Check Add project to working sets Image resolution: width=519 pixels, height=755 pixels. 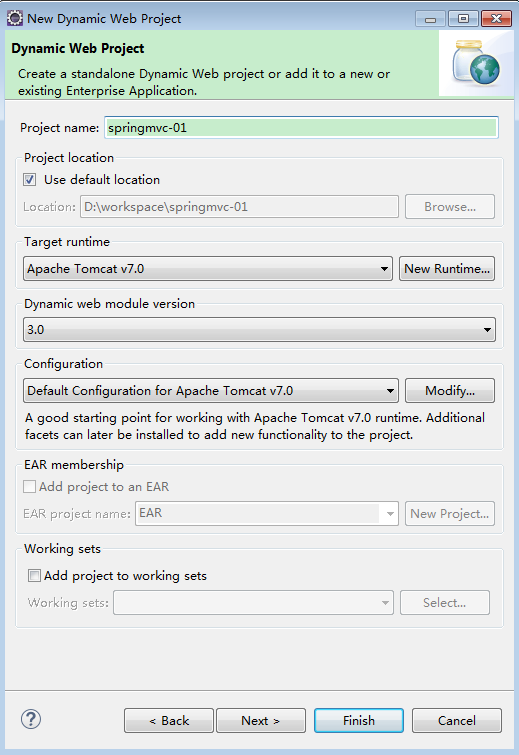click(x=34, y=576)
